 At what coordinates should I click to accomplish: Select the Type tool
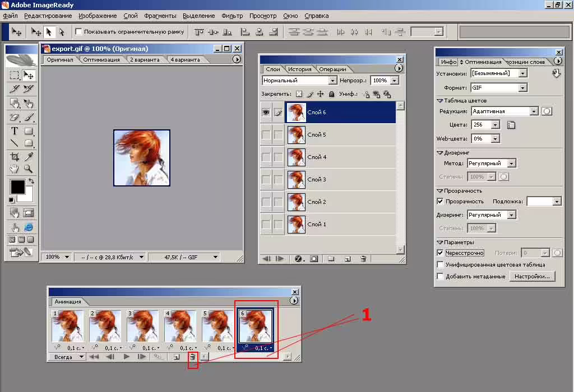[14, 131]
